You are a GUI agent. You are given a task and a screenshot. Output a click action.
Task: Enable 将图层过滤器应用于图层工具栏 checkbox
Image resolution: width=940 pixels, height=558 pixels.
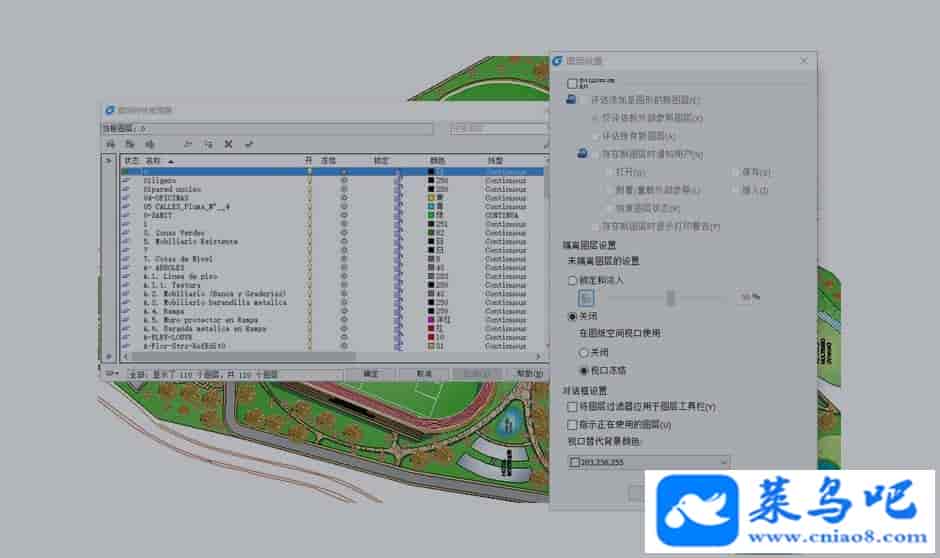tap(573, 407)
